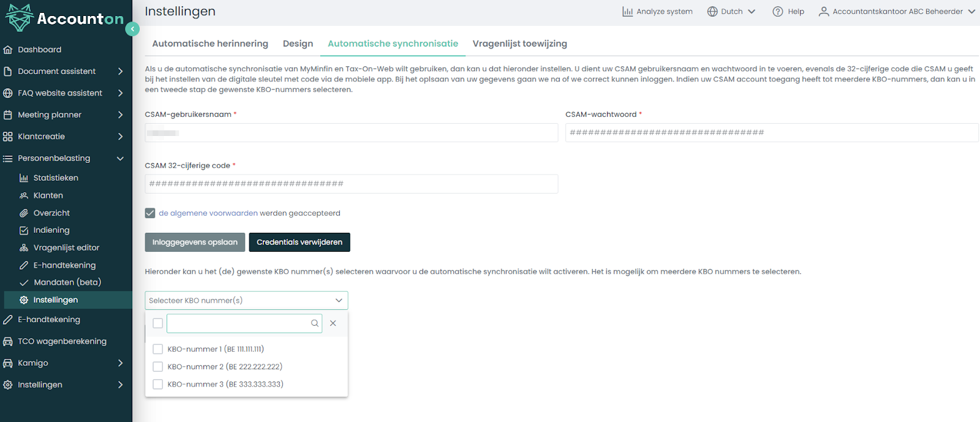Viewport: 980px width, 422px height.
Task: Click the Accounton logo
Action: point(64,18)
